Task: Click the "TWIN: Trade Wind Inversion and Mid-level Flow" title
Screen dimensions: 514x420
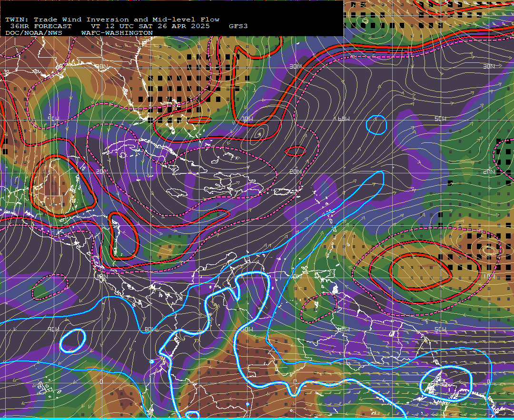Action: (x=112, y=20)
